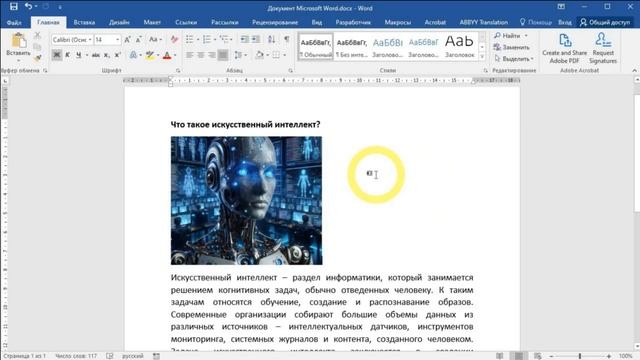Save the document with the floppy icon
The height and width of the screenshot is (360, 640).
point(13,7)
